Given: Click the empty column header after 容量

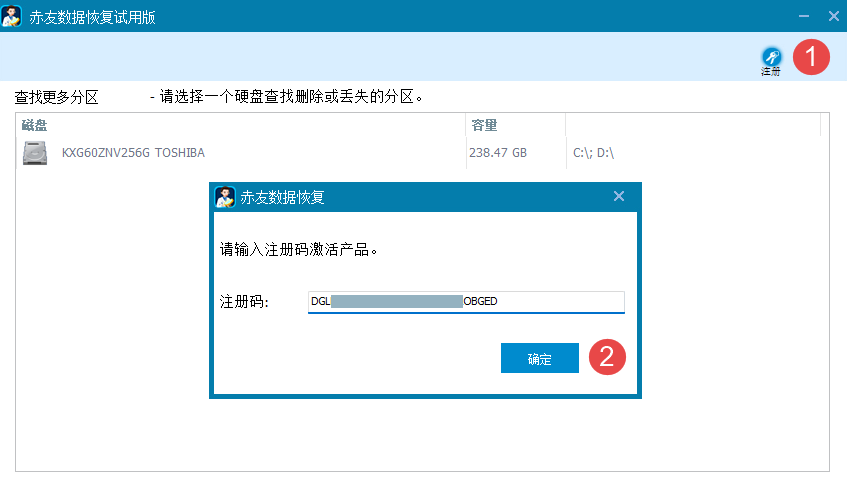Looking at the screenshot, I should tap(692, 125).
